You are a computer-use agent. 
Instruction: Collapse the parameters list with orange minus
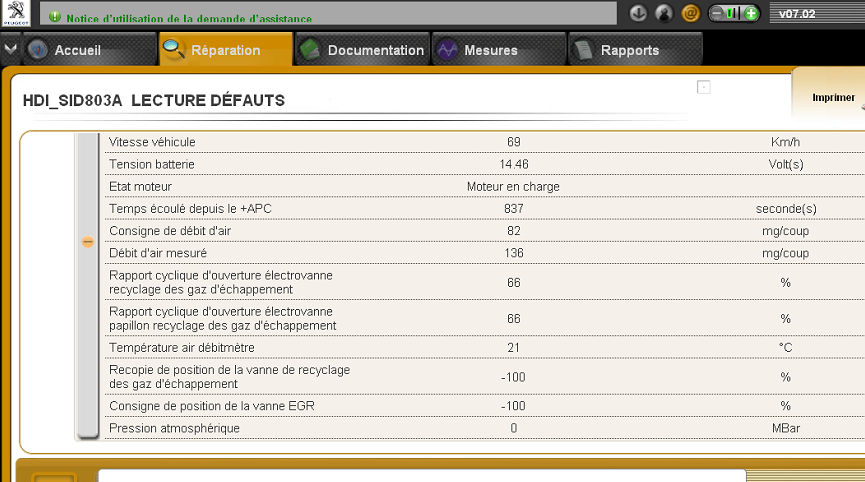coord(88,242)
